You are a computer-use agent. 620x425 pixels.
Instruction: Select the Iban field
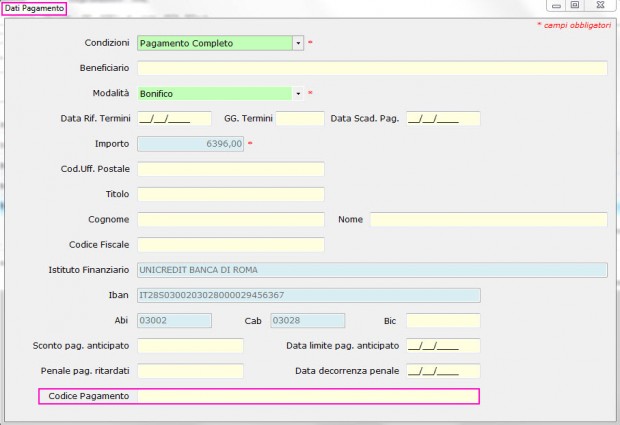(309, 295)
